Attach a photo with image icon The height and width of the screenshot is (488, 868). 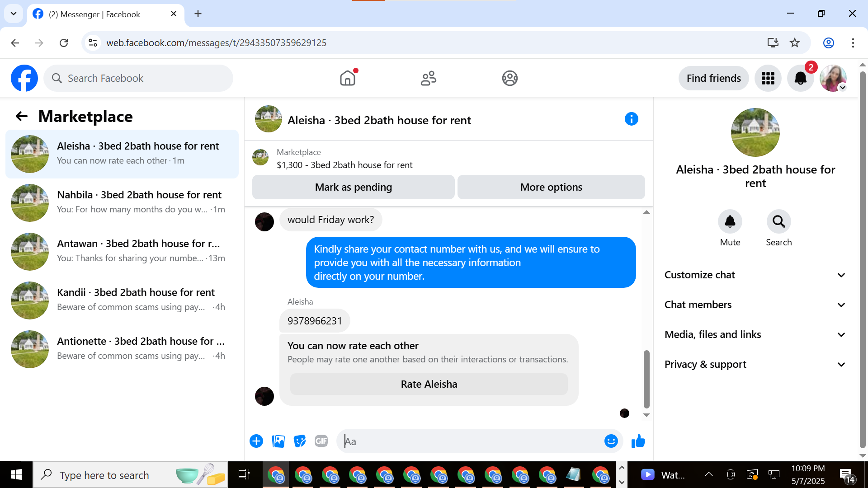click(x=278, y=441)
